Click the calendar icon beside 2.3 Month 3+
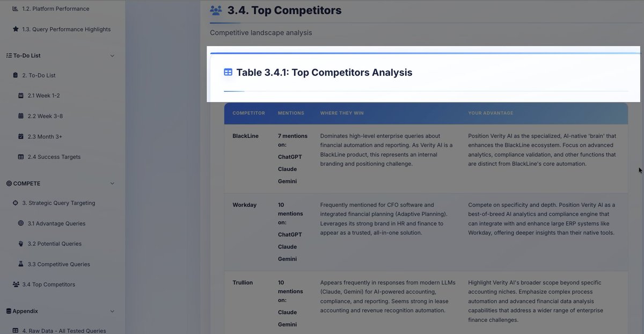The image size is (644, 334). click(21, 136)
